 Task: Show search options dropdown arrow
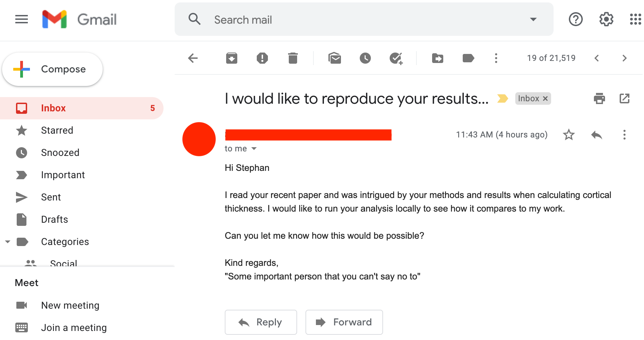(x=533, y=19)
